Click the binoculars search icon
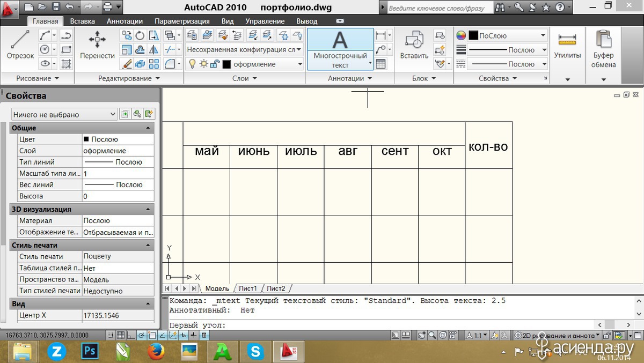 coord(501,8)
